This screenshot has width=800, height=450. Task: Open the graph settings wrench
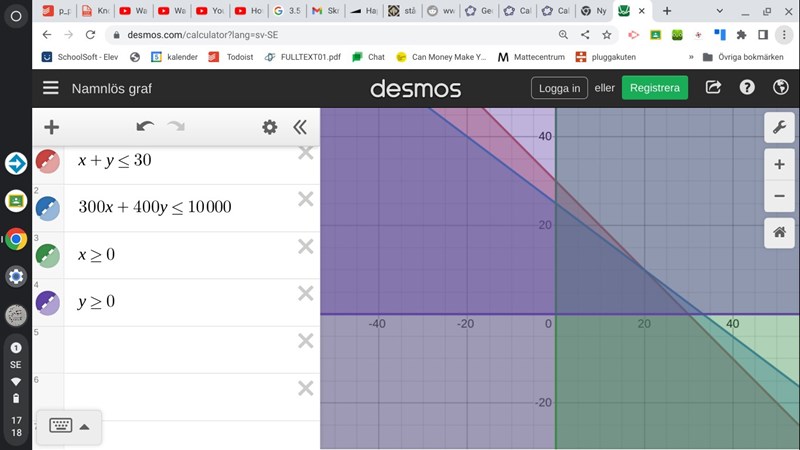(779, 127)
